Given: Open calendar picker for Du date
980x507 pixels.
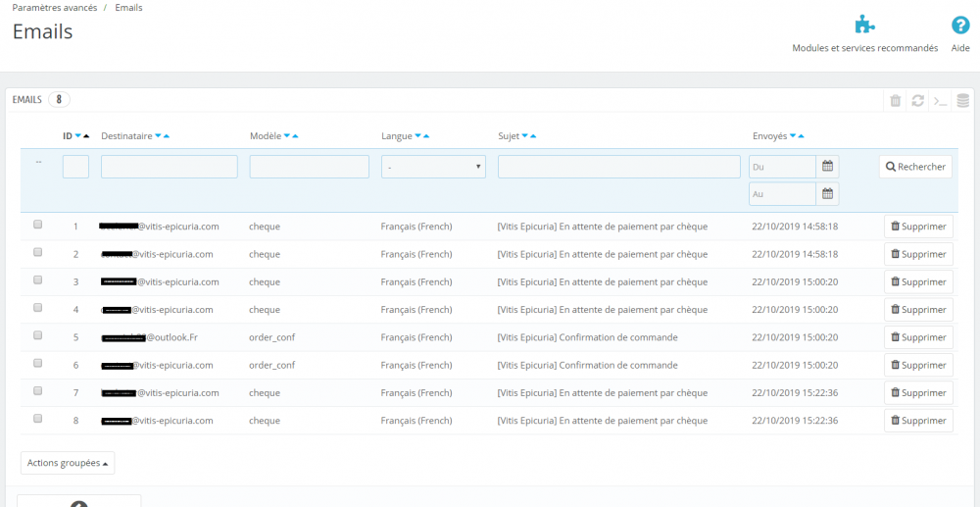Looking at the screenshot, I should (827, 167).
